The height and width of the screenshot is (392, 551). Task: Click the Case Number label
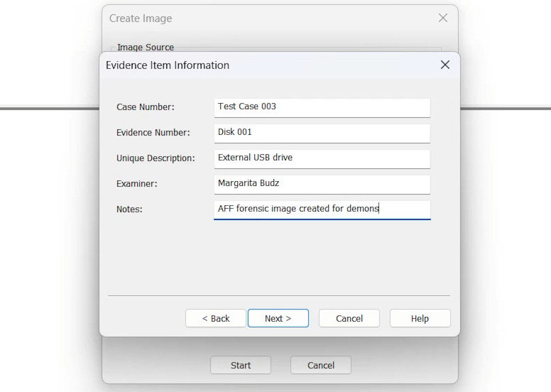146,107
